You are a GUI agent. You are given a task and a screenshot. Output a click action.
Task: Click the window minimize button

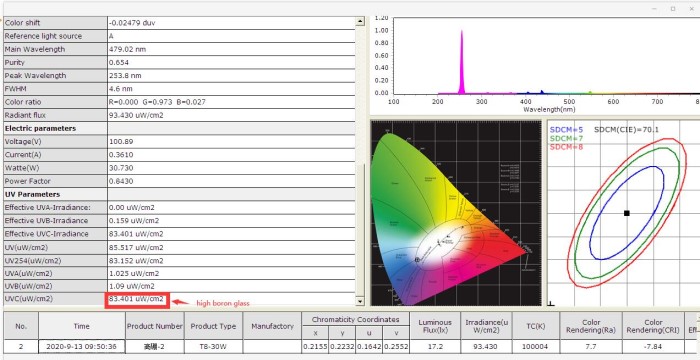pos(654,8)
